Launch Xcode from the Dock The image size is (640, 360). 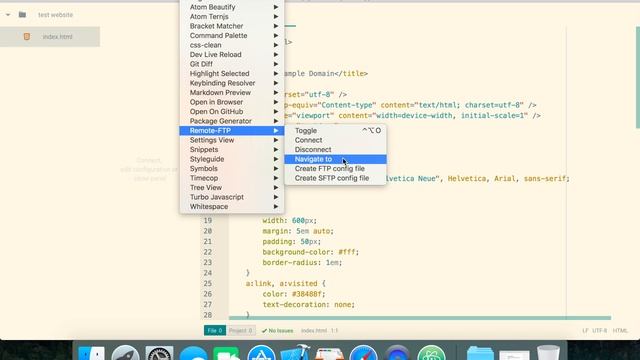[295, 353]
